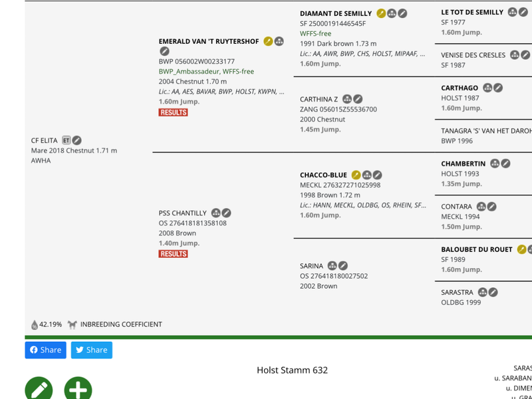Open the pedigree tree icon beside PSS Chantilly
The width and height of the screenshot is (532, 399).
tap(216, 213)
